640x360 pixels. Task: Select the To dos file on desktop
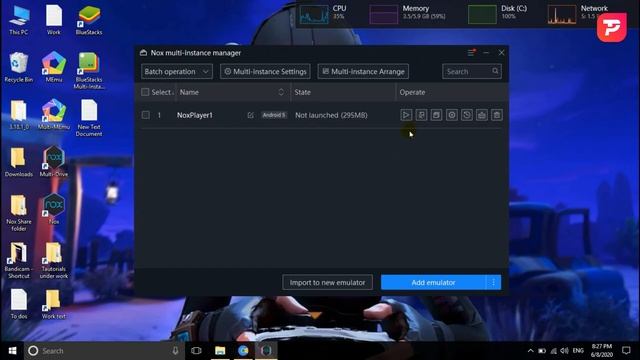[19, 304]
